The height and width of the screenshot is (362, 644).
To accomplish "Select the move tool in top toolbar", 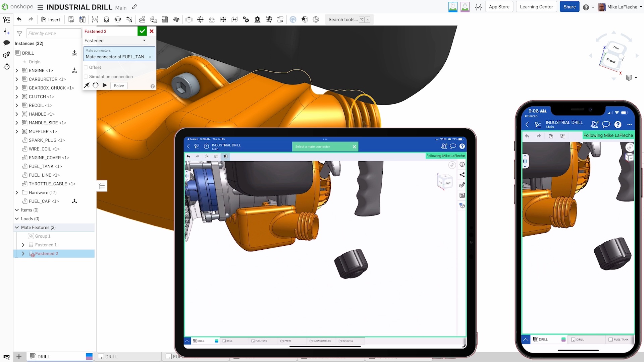I will 223,19.
